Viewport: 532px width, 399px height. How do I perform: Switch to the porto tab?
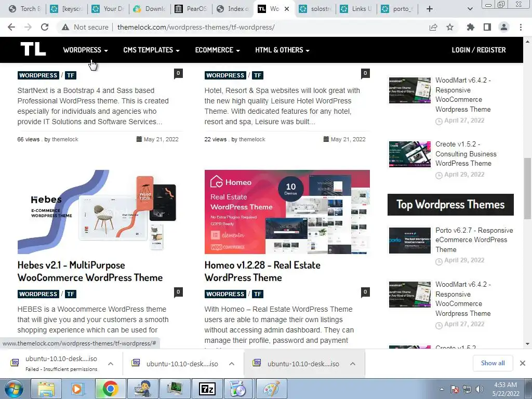(x=397, y=9)
